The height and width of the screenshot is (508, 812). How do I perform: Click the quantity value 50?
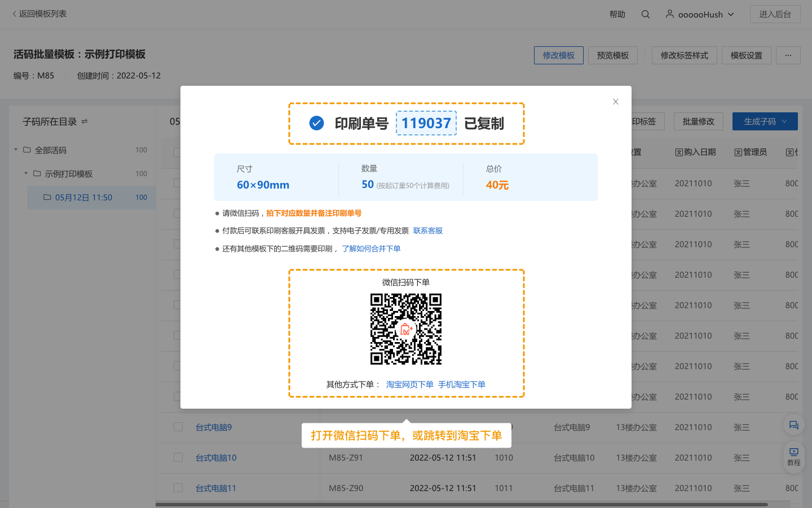[x=368, y=185]
